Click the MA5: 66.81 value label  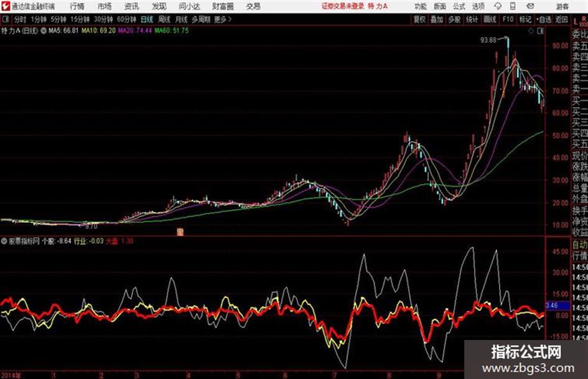pos(63,30)
